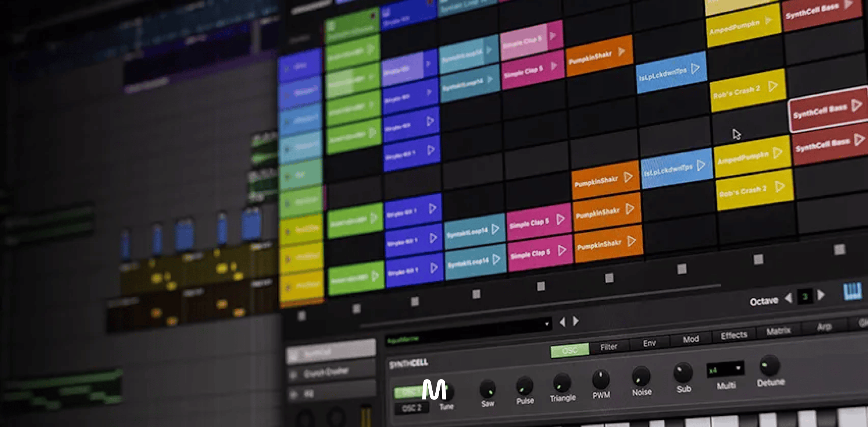Click the PWM knob
The height and width of the screenshot is (427, 868).
pyautogui.click(x=601, y=380)
